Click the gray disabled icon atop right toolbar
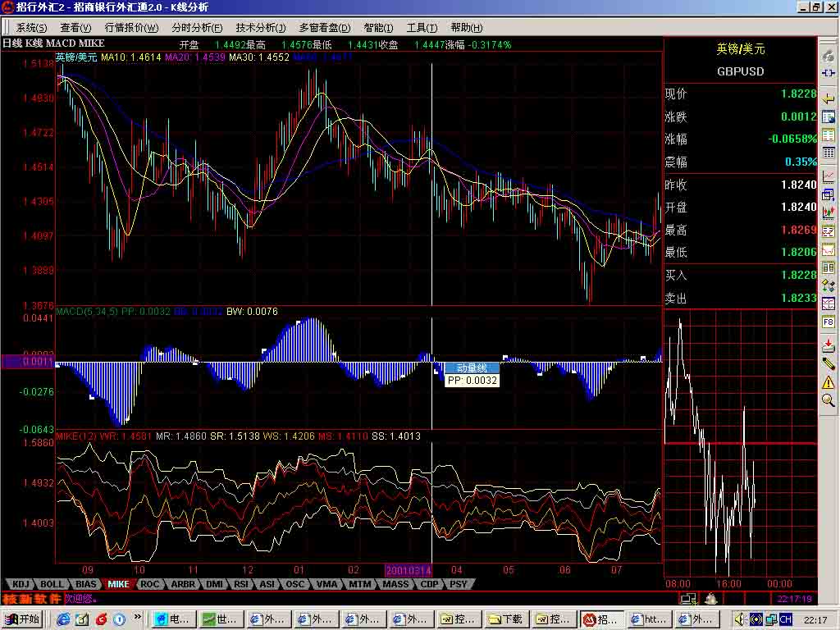This screenshot has width=840, height=630. (x=829, y=55)
